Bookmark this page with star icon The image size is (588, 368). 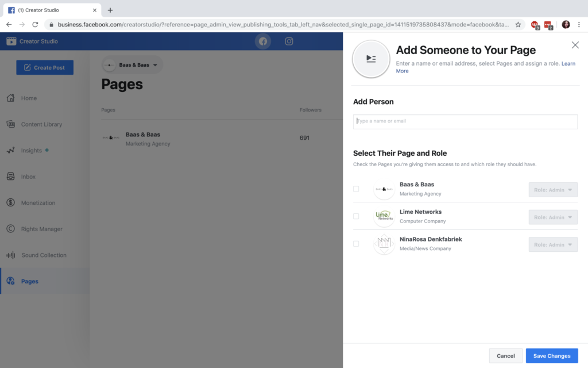point(518,24)
